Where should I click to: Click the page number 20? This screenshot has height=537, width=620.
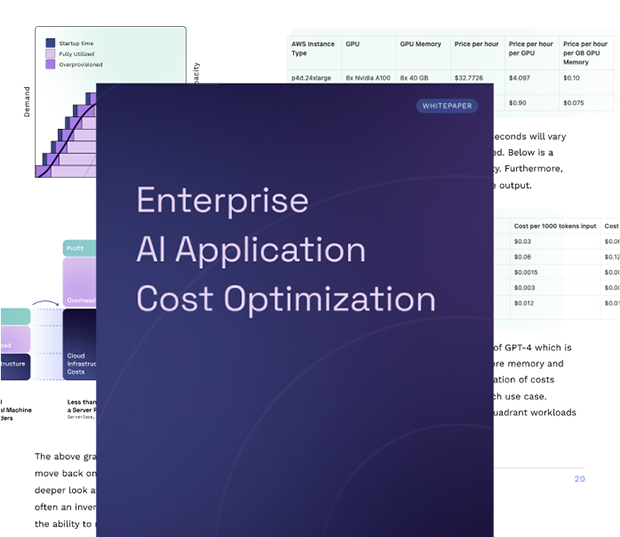pos(579,479)
